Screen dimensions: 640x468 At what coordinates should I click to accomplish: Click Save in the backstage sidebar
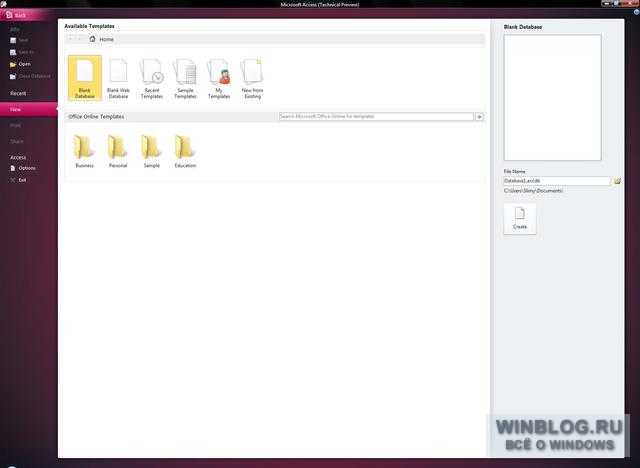[19, 40]
